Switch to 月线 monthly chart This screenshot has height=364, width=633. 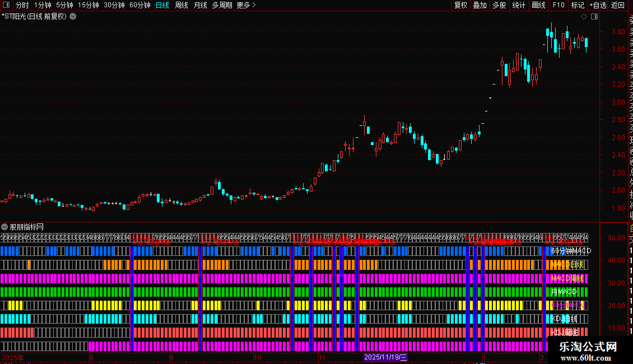pyautogui.click(x=200, y=5)
